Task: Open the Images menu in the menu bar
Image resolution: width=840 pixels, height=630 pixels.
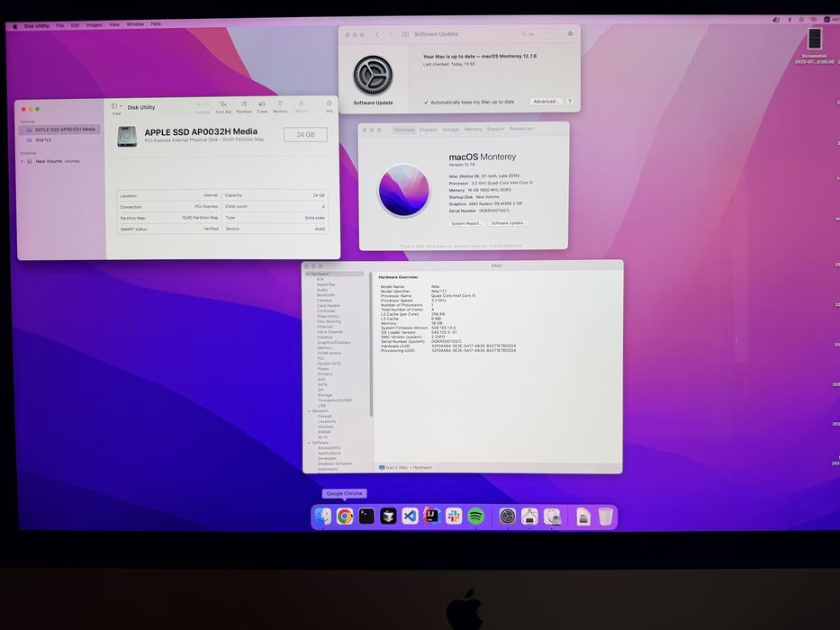Action: pos(94,24)
